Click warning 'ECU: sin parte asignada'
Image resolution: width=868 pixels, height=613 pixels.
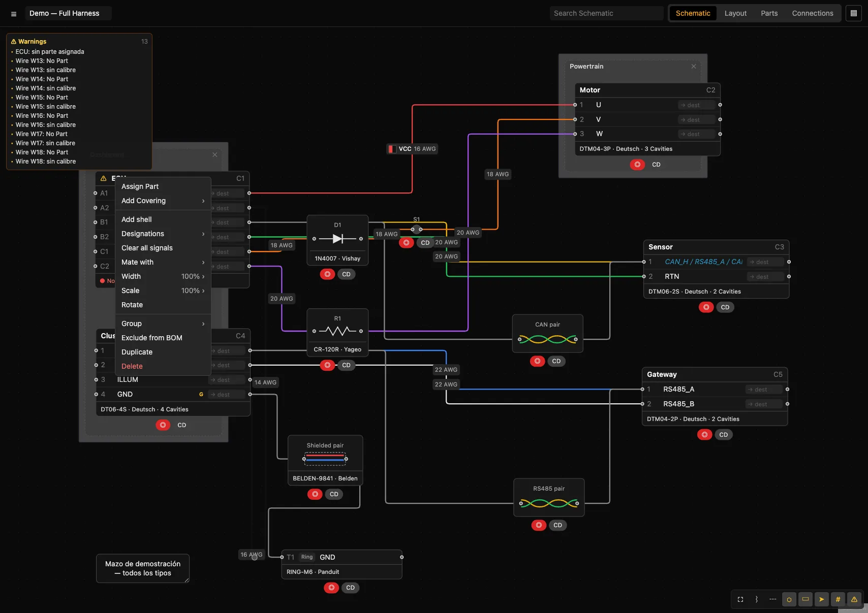click(x=50, y=52)
